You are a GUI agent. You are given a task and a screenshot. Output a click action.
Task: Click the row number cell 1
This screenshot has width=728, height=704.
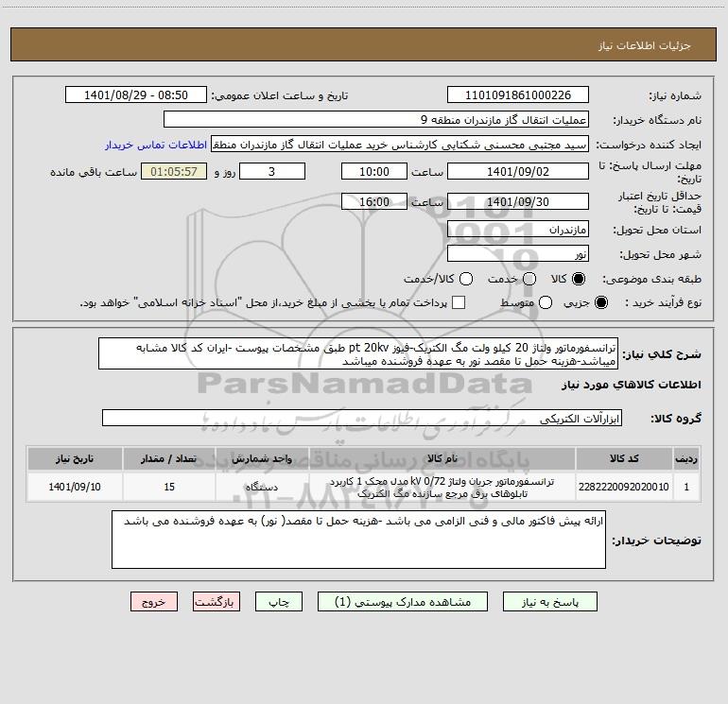click(x=686, y=487)
